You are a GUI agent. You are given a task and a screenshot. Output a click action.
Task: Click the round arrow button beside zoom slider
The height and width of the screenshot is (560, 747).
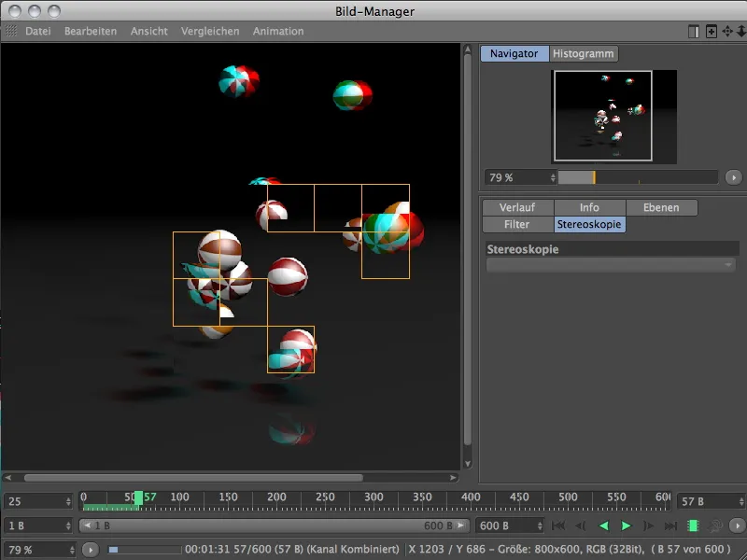click(734, 177)
